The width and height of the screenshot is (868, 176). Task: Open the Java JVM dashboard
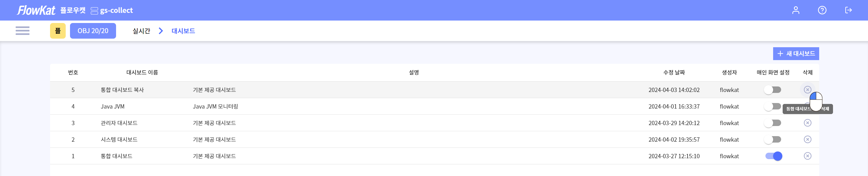click(113, 107)
